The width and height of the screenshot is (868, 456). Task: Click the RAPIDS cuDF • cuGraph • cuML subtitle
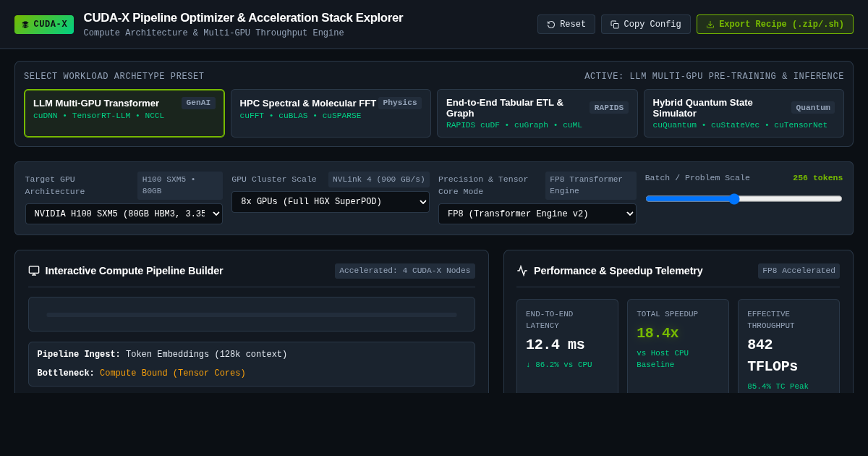coord(514,125)
